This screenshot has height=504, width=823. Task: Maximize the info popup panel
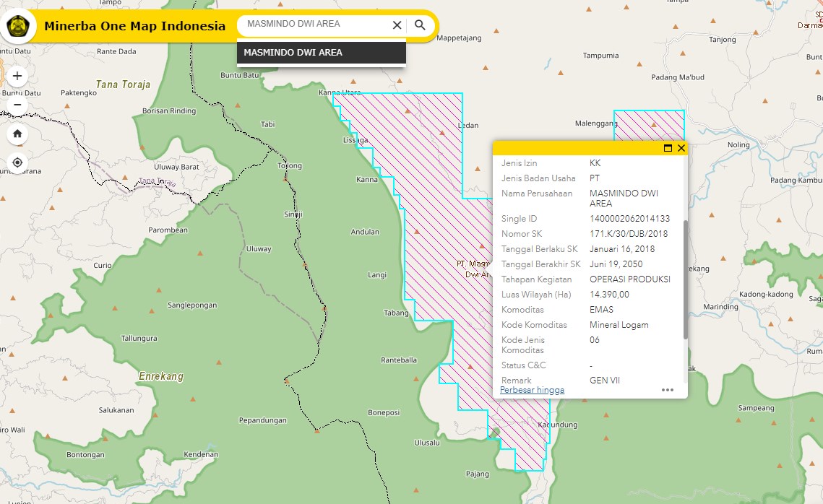click(668, 148)
